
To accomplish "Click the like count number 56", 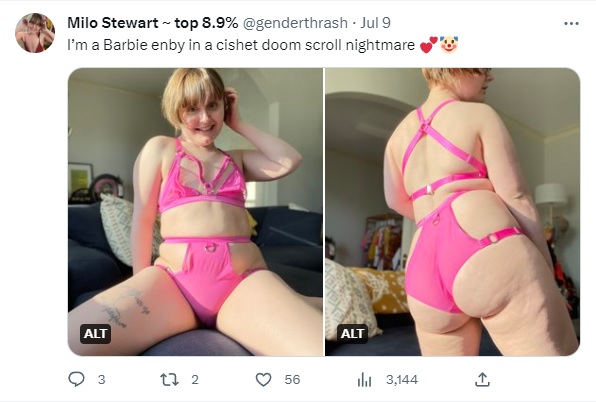I will [x=292, y=380].
